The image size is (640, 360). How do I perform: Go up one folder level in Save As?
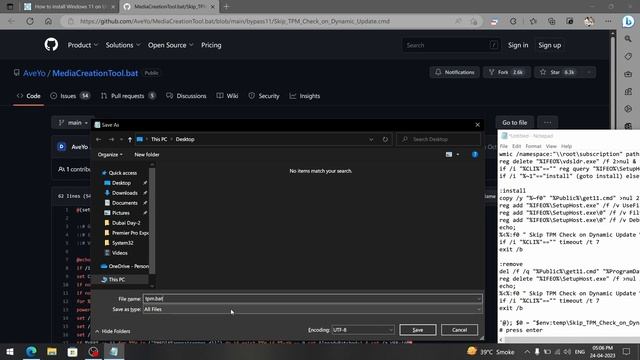coord(130,139)
